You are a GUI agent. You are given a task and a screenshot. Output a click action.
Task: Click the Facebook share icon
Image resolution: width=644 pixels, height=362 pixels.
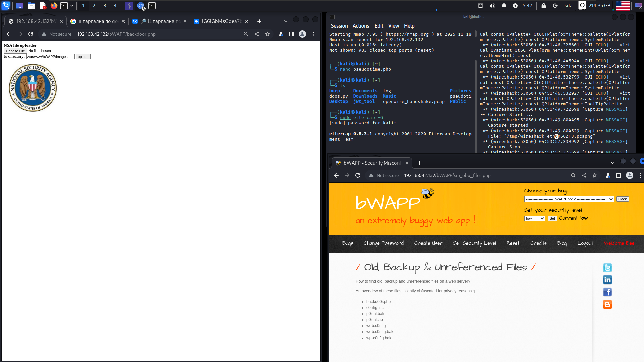pos(607,292)
